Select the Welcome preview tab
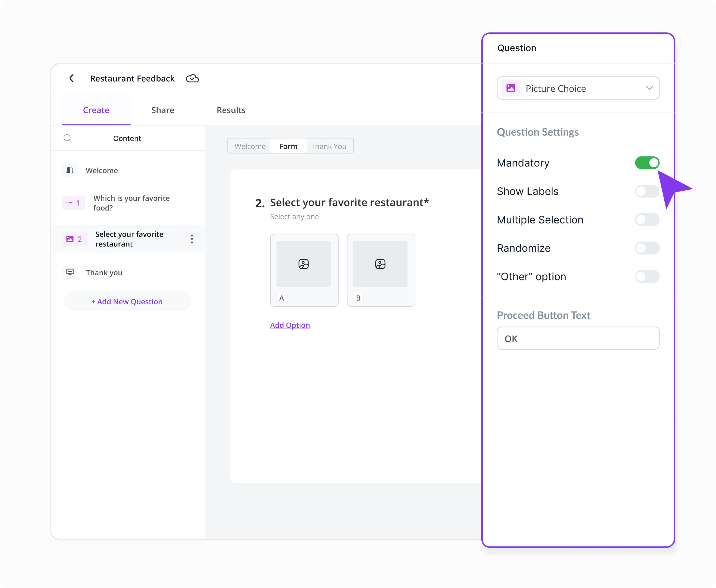The image size is (716, 588). [x=250, y=146]
